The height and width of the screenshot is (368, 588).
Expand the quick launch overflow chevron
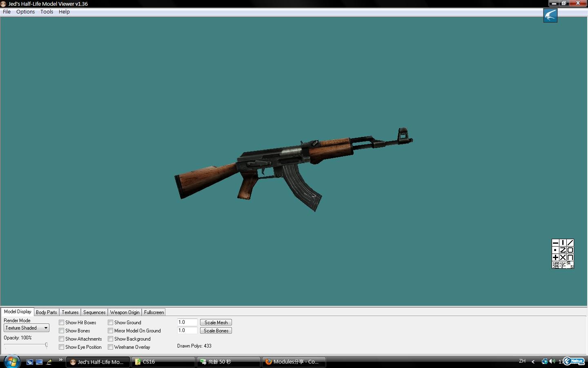click(60, 360)
